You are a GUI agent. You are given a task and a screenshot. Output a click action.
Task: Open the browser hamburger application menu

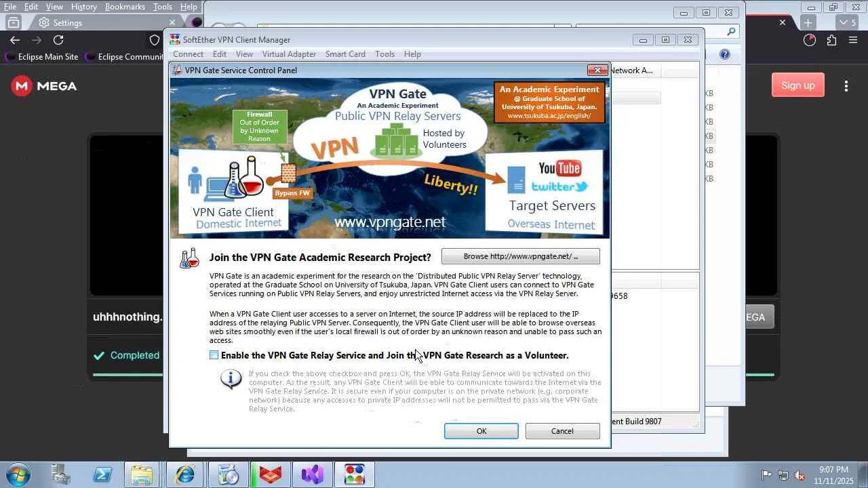pos(853,40)
